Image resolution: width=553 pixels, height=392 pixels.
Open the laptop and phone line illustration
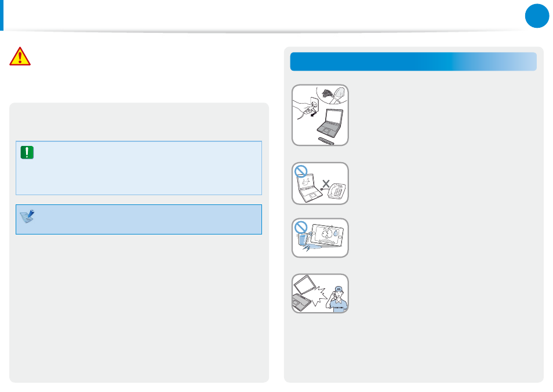pos(320,184)
